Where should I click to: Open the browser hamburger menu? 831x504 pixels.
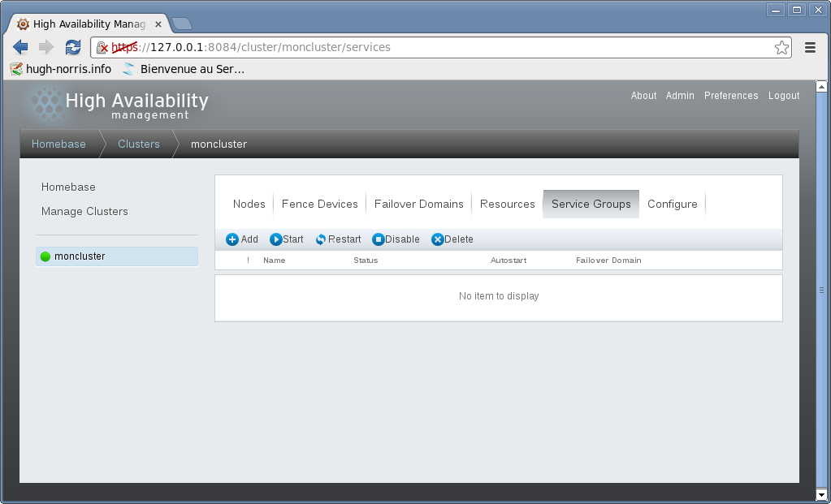[x=810, y=47]
